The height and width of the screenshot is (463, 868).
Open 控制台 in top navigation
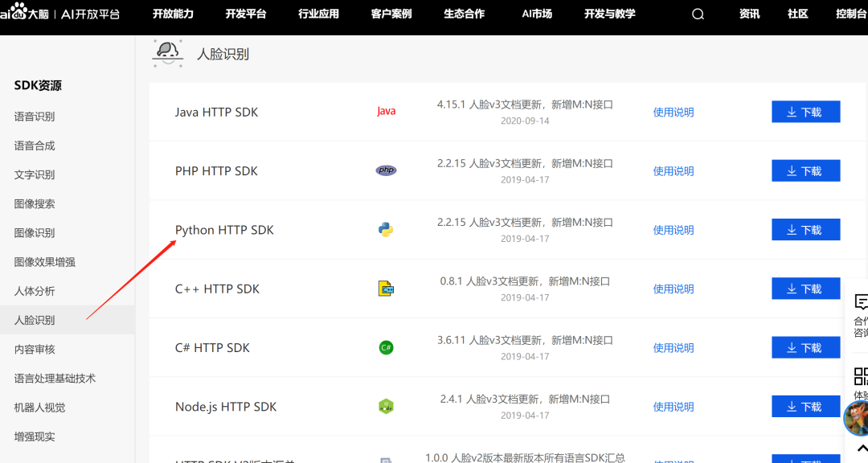pyautogui.click(x=851, y=14)
